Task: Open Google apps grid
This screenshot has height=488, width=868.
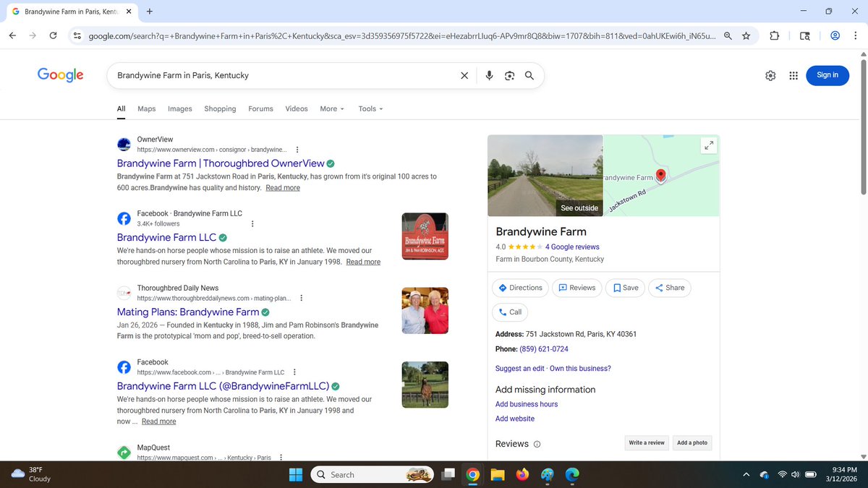Action: point(793,75)
